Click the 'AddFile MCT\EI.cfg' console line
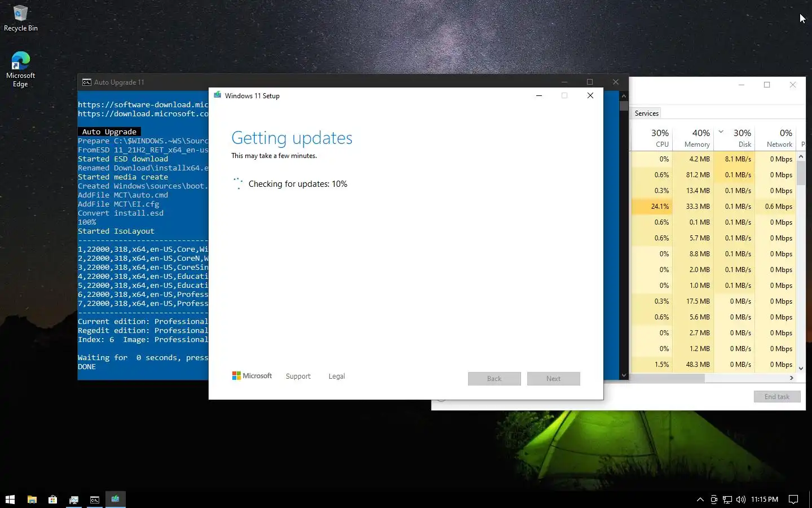Viewport: 812px width, 508px height. pyautogui.click(x=118, y=204)
